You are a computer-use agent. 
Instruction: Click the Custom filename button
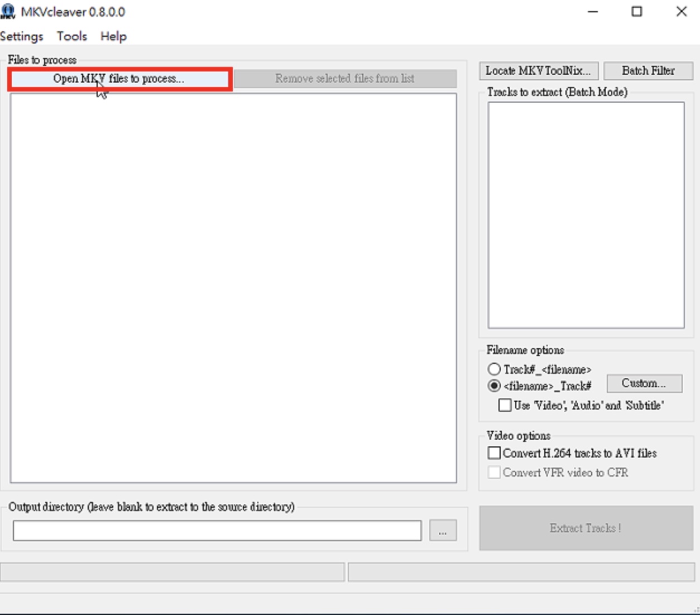coord(644,383)
